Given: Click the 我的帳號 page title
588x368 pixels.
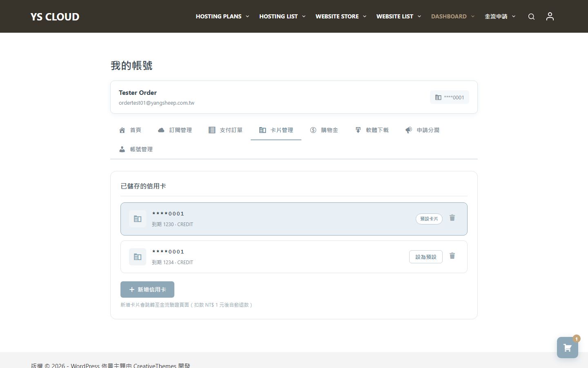Looking at the screenshot, I should click(x=131, y=65).
